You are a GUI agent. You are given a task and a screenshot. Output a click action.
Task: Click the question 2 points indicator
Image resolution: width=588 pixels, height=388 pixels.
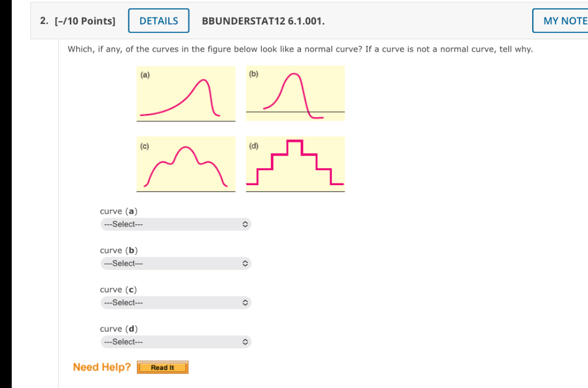(x=85, y=21)
